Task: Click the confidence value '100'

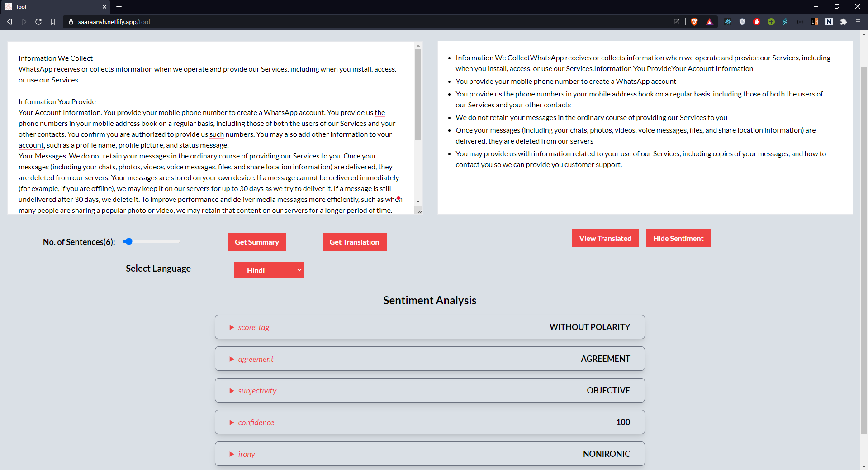Action: coord(623,422)
